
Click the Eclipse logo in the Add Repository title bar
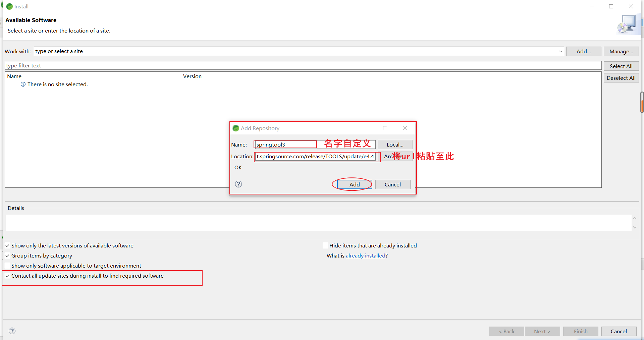click(236, 128)
